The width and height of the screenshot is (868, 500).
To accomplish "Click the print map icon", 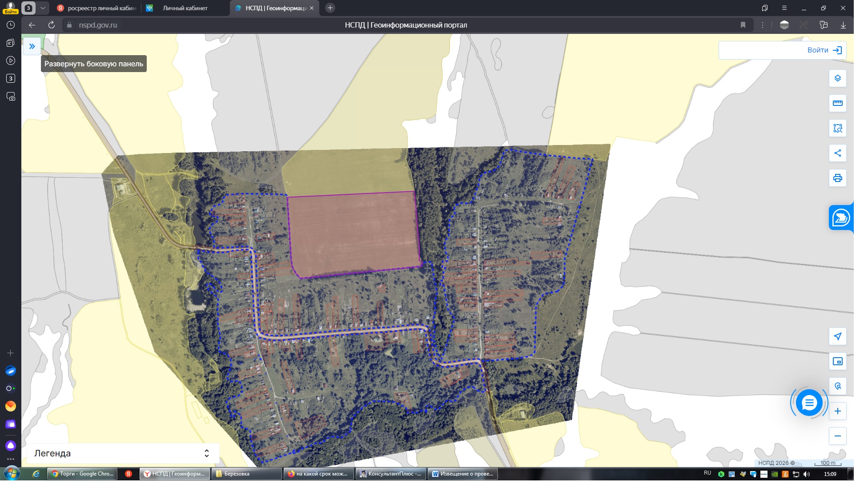I will (x=838, y=178).
